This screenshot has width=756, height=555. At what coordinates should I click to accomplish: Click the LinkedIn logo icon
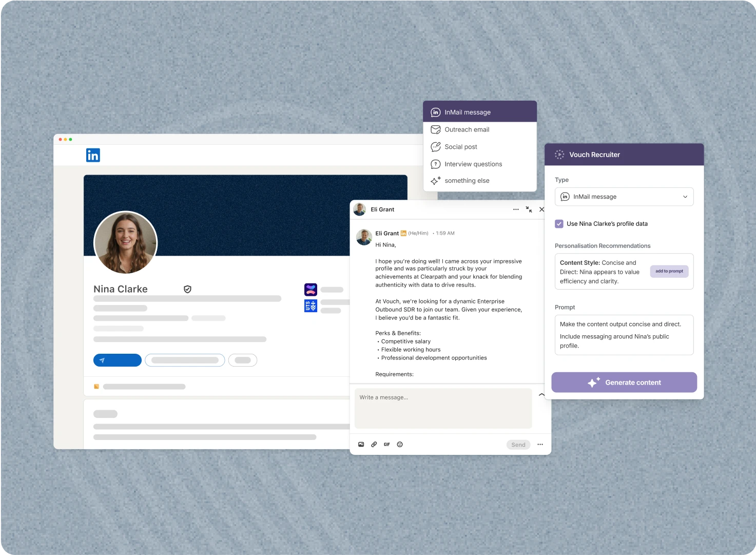pos(93,155)
